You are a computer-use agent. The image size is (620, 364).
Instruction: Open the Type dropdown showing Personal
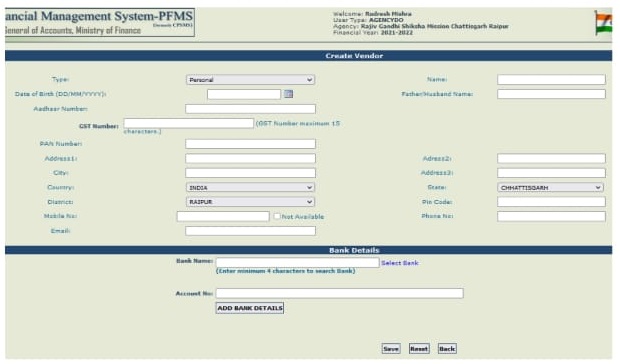250,80
